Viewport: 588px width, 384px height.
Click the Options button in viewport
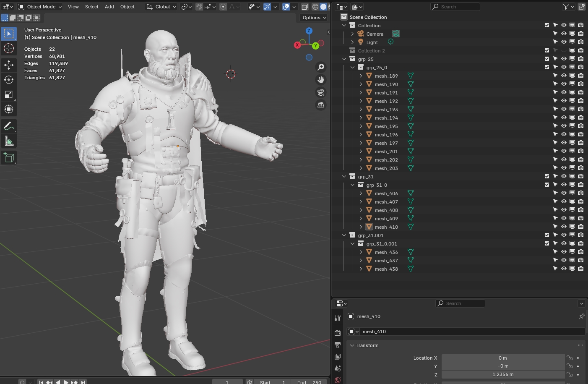(314, 18)
